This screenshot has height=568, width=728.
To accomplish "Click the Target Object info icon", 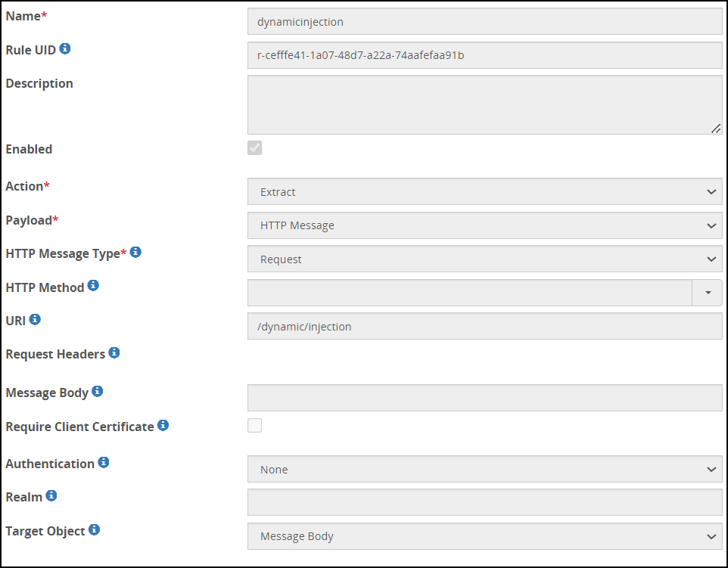I will click(x=95, y=530).
